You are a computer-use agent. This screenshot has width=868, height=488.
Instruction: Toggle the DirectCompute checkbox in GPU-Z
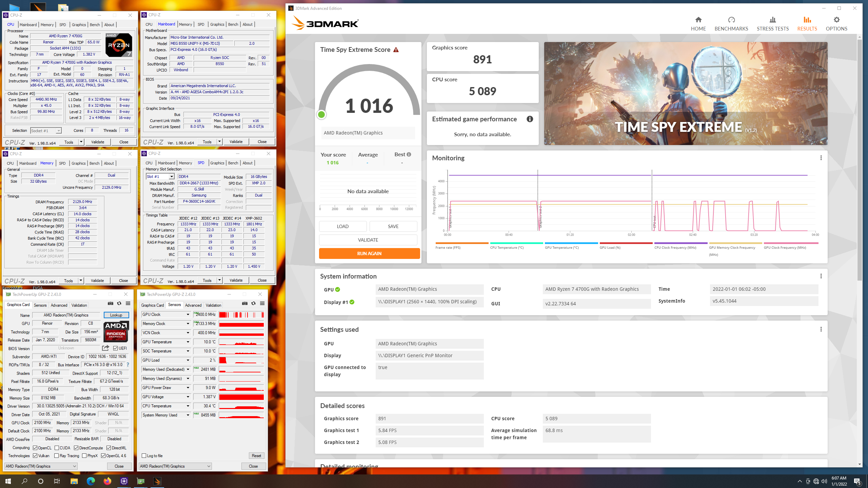coord(76,448)
